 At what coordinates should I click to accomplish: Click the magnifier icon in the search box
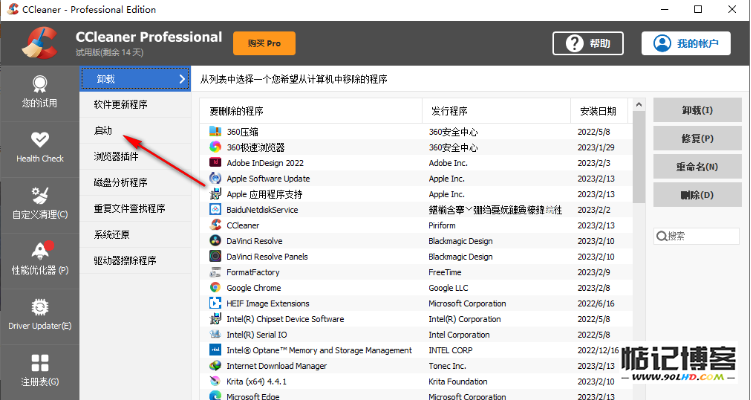[661, 236]
